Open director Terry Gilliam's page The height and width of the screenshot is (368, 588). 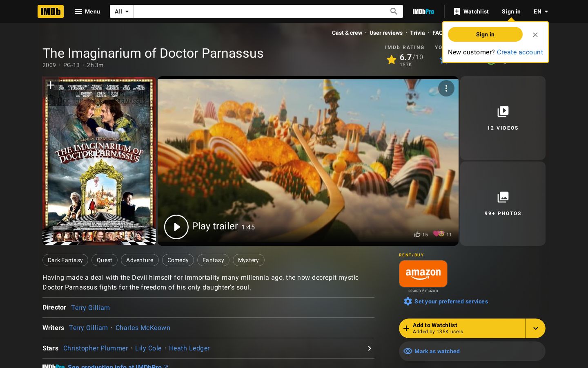[x=90, y=307]
